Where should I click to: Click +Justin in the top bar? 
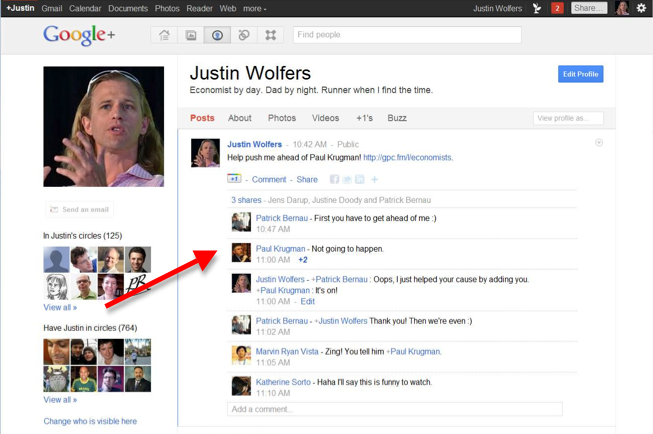tap(20, 8)
